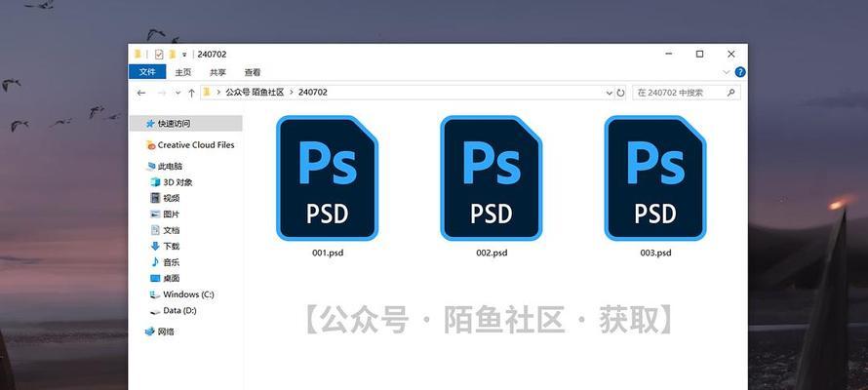868x390 pixels.
Task: Open Customize Quick Access Toolbar dropdown
Action: (184, 55)
